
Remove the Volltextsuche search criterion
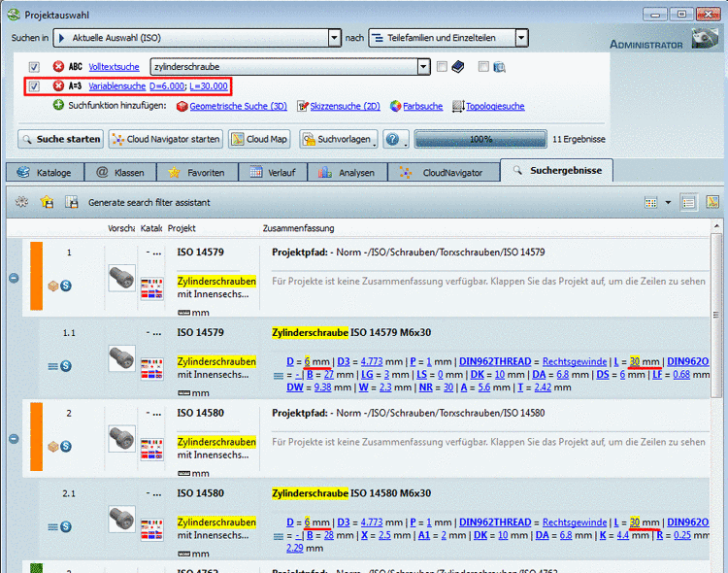point(58,66)
